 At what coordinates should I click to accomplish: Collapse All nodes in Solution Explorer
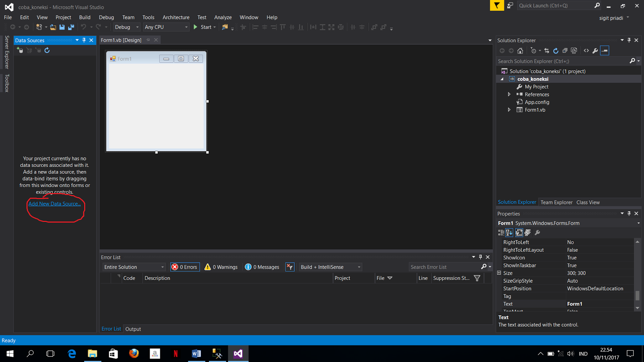coord(565,51)
